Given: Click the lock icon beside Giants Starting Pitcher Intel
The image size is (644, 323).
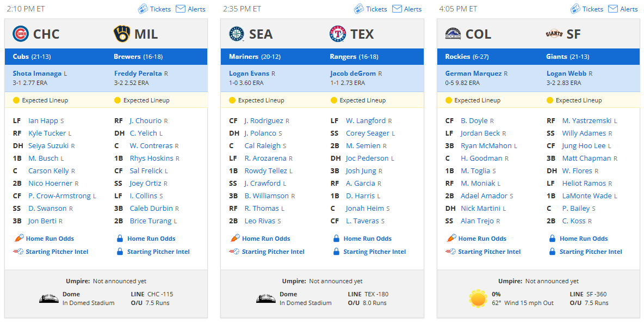Looking at the screenshot, I should (553, 252).
